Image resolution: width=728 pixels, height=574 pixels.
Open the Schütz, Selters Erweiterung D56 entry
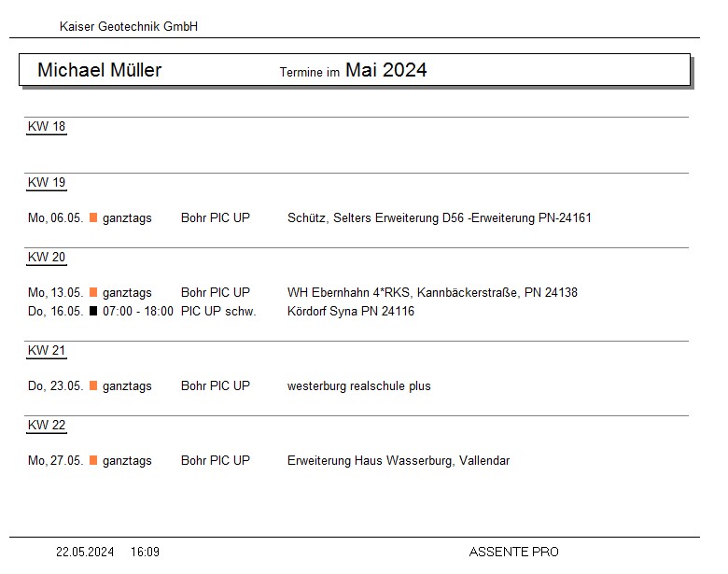439,218
